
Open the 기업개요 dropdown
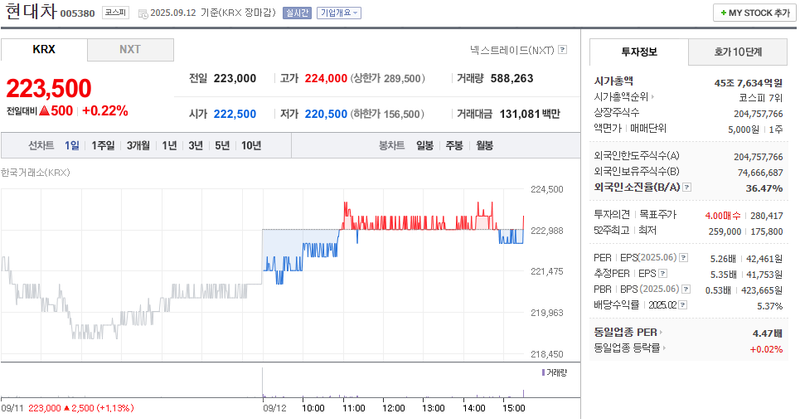tap(339, 13)
